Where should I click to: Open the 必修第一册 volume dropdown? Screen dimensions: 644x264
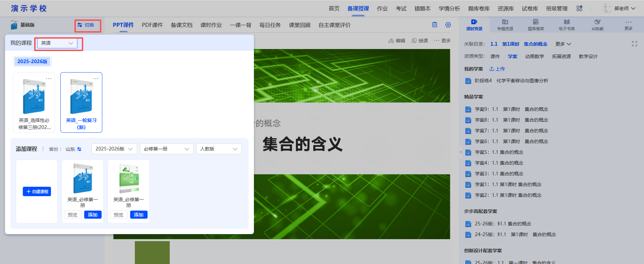pyautogui.click(x=166, y=149)
